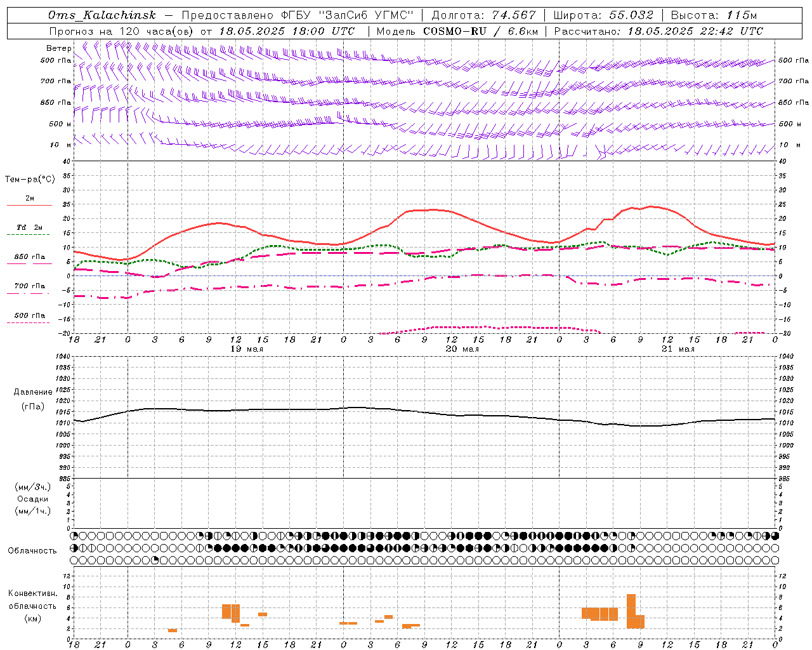Click the Прогноз на 120 часа(ов) text
The height and width of the screenshot is (650, 812).
[122, 31]
